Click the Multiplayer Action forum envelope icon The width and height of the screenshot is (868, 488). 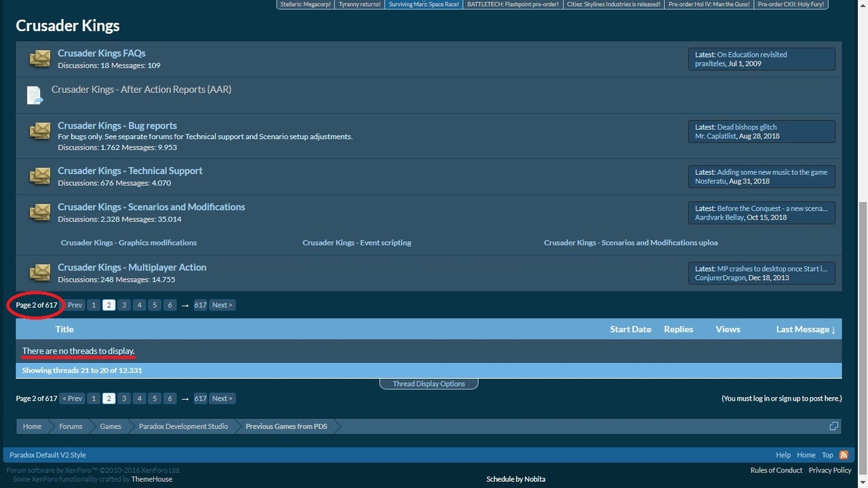click(40, 273)
